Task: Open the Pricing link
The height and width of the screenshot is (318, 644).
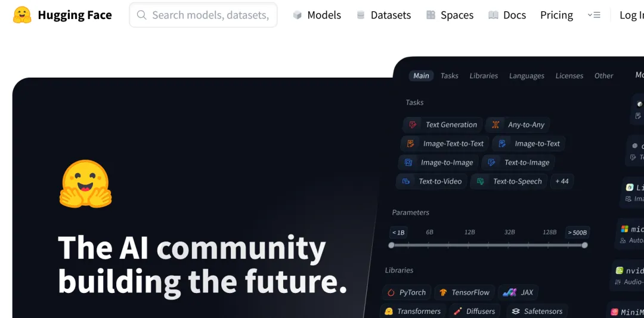Action: (556, 15)
